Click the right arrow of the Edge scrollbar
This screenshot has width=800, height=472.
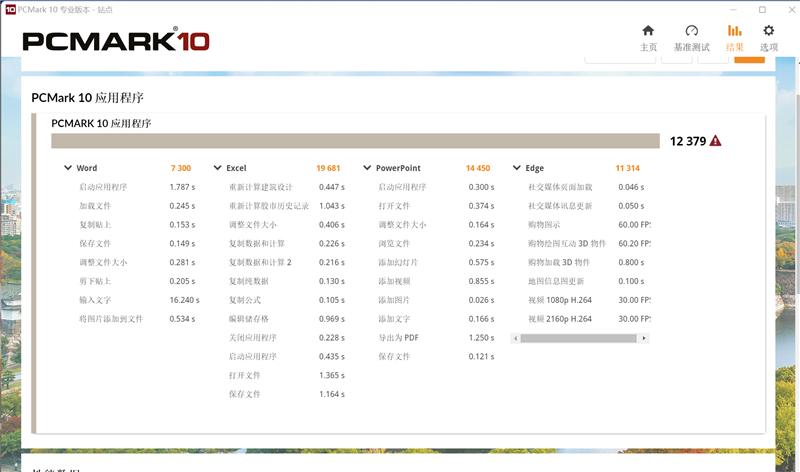644,338
